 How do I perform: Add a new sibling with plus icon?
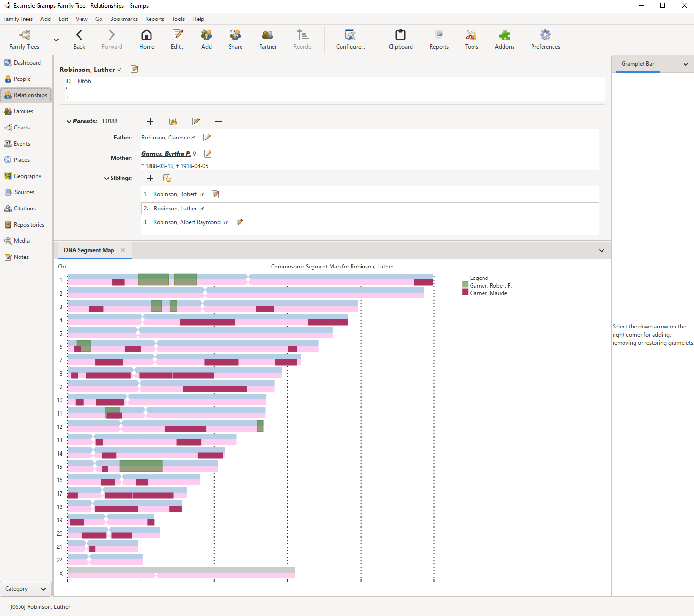click(150, 178)
